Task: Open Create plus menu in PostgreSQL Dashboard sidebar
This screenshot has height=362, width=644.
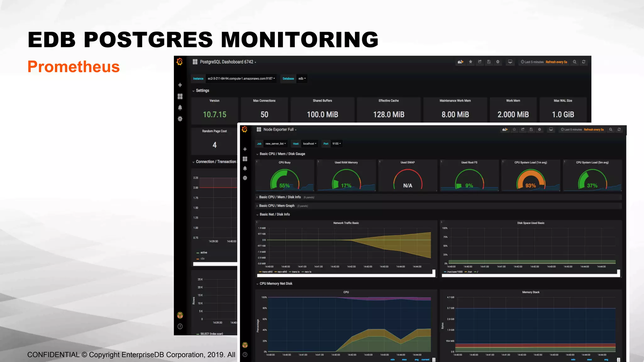Action: click(x=180, y=85)
